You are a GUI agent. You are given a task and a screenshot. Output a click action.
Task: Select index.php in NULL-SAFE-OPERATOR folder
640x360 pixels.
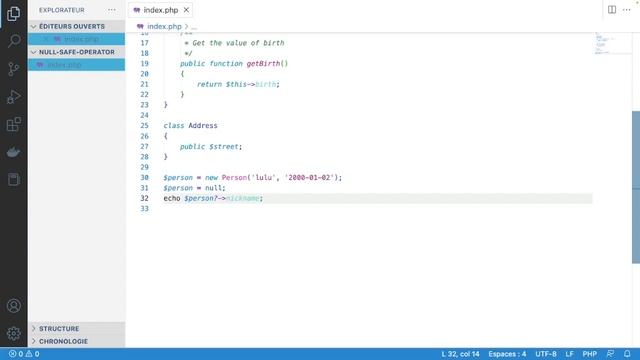coord(77,65)
